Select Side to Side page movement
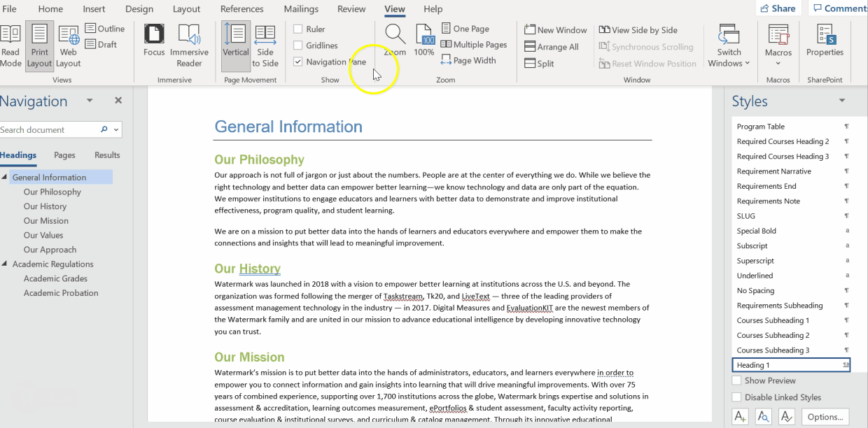 265,46
